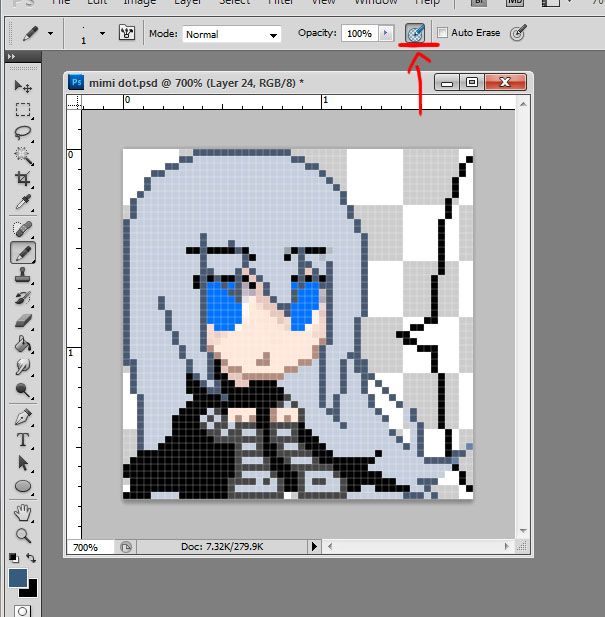Open the Mode Normal dropdown

(232, 34)
